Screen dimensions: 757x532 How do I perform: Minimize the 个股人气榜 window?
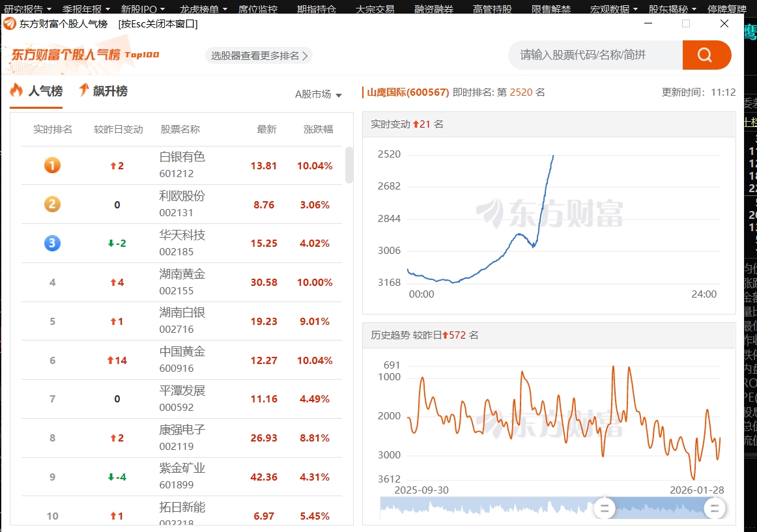point(648,23)
